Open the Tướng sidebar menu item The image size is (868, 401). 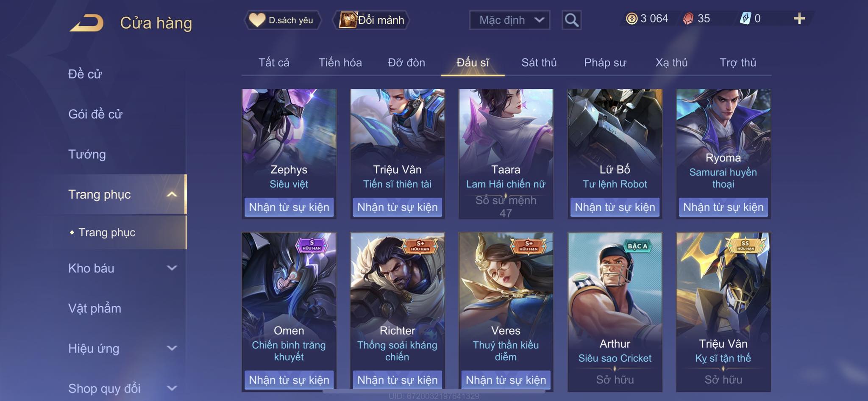click(87, 155)
